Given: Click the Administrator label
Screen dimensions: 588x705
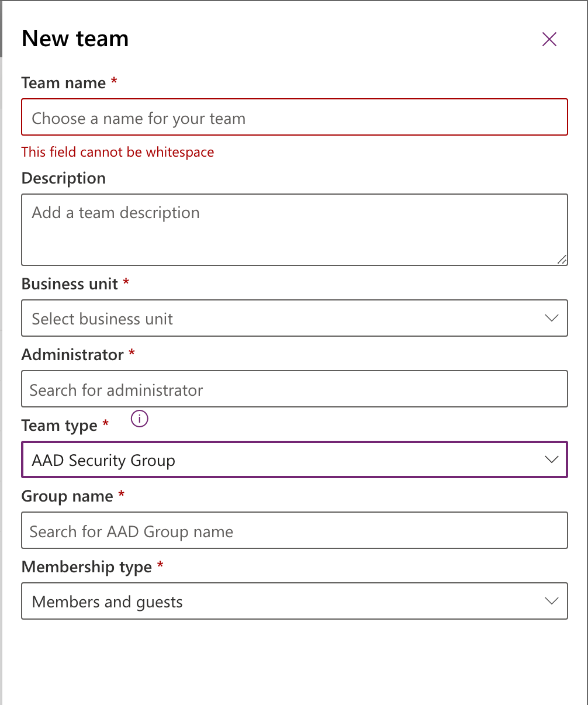Looking at the screenshot, I should tap(72, 355).
